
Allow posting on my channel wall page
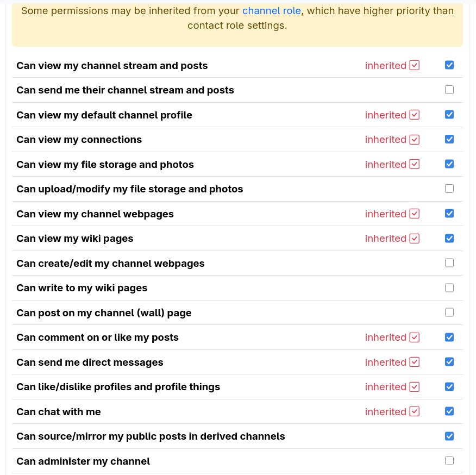coord(449,312)
